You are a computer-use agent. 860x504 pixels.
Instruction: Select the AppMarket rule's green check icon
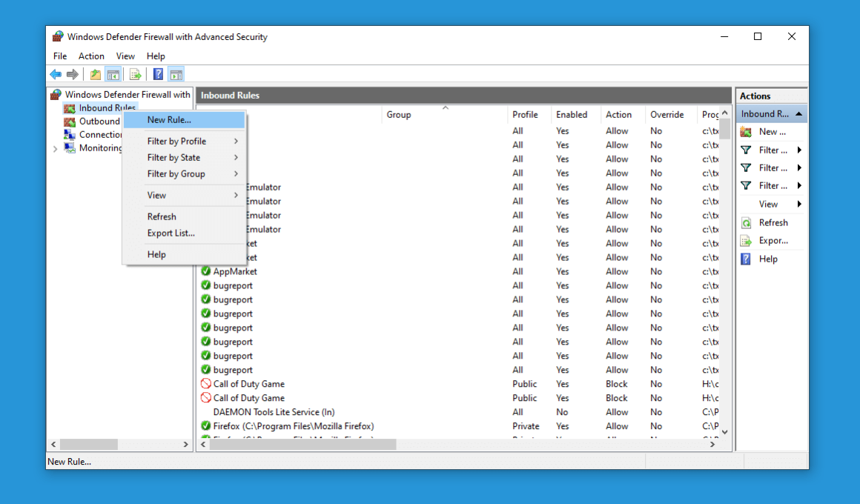[x=205, y=271]
